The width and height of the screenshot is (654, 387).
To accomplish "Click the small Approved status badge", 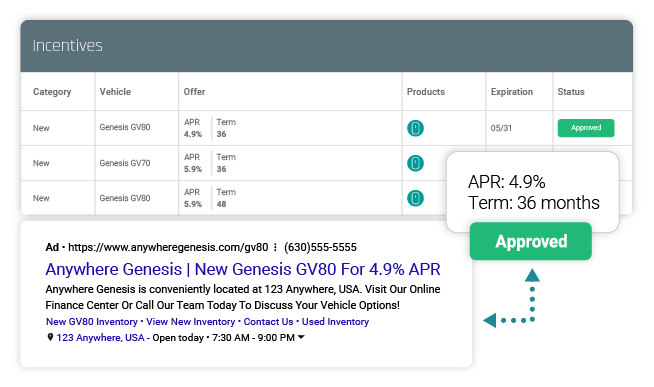I will click(x=586, y=128).
